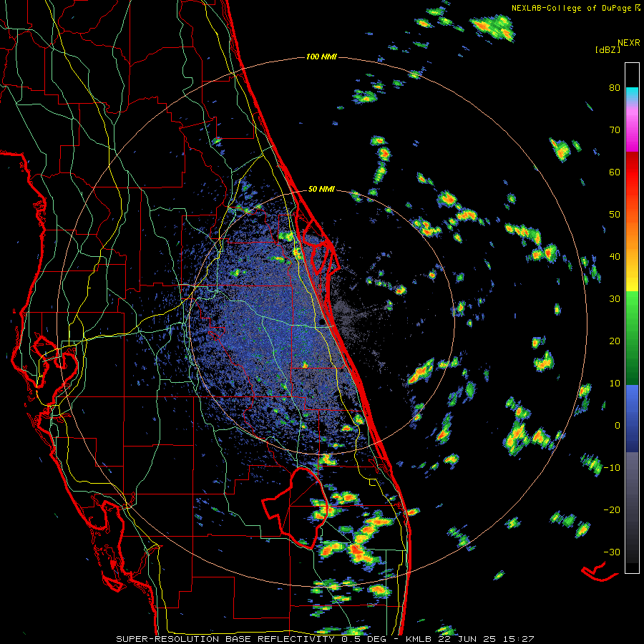Click the 30 dBZ scale value
644x644 pixels.
(x=615, y=299)
